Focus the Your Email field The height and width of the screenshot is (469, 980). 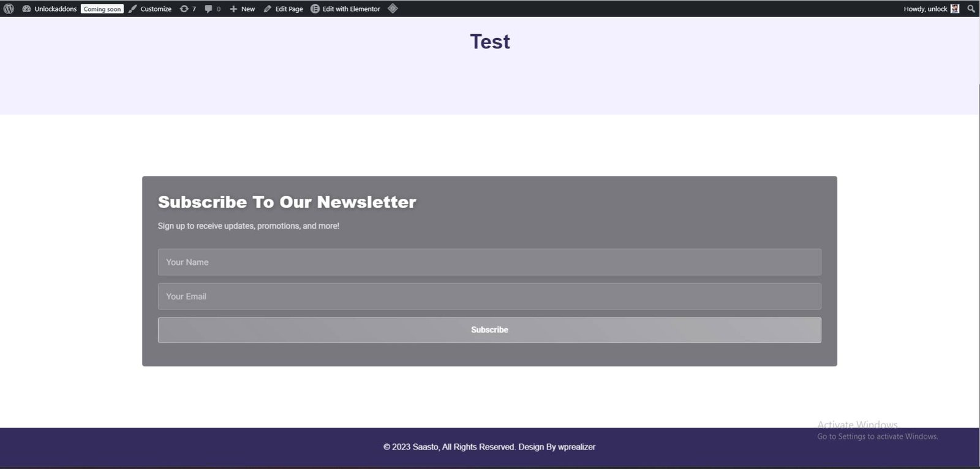click(489, 296)
